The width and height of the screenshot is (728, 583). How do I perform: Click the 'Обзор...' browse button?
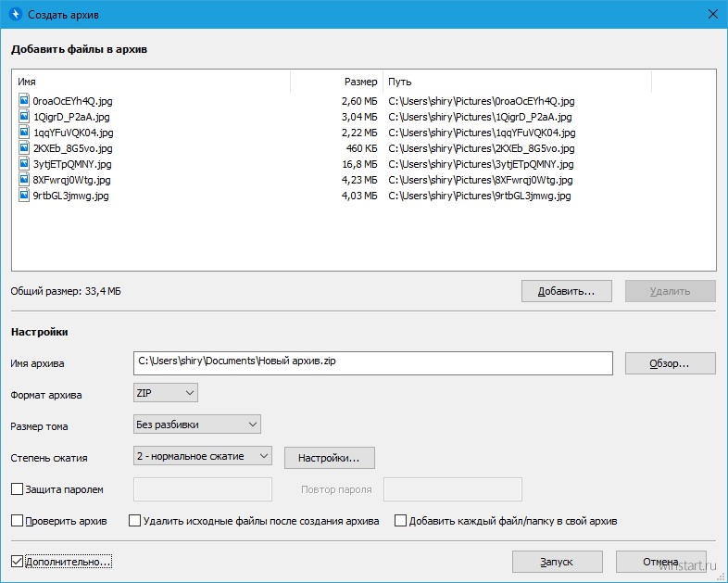coord(670,363)
